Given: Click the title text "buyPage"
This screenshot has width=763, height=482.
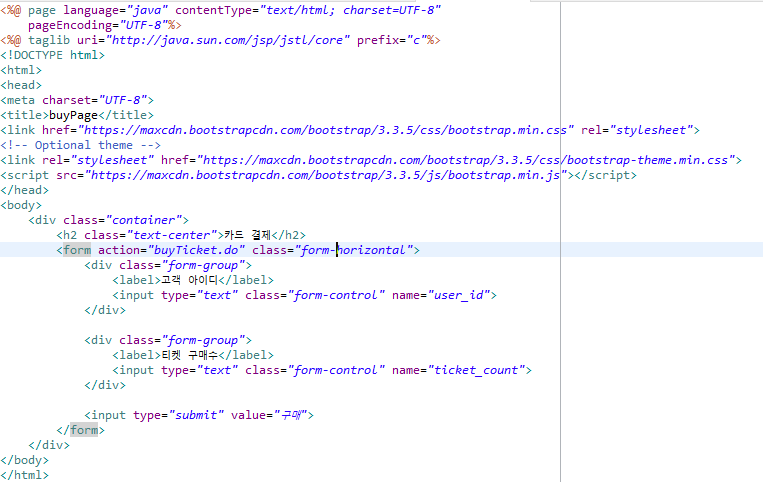Looking at the screenshot, I should pos(73,115).
